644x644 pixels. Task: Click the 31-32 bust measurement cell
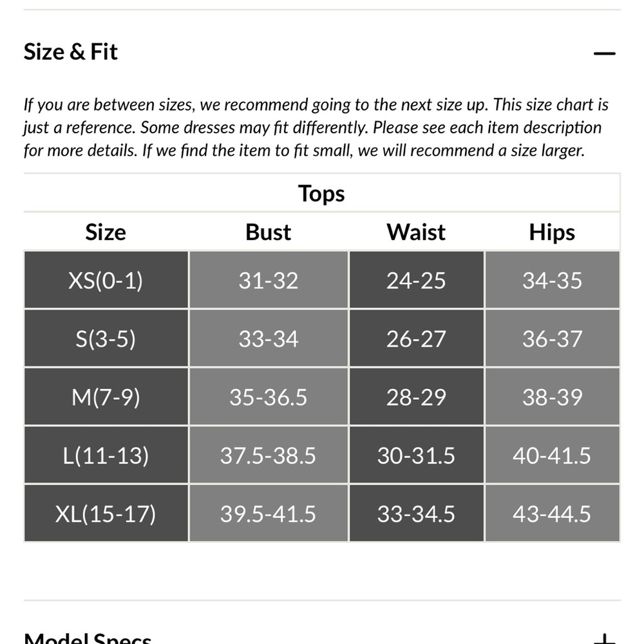click(x=269, y=280)
